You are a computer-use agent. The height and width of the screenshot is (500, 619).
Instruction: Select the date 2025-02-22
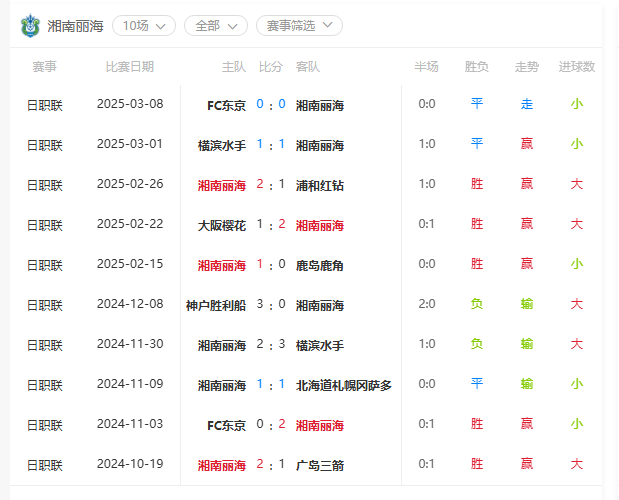(x=130, y=224)
